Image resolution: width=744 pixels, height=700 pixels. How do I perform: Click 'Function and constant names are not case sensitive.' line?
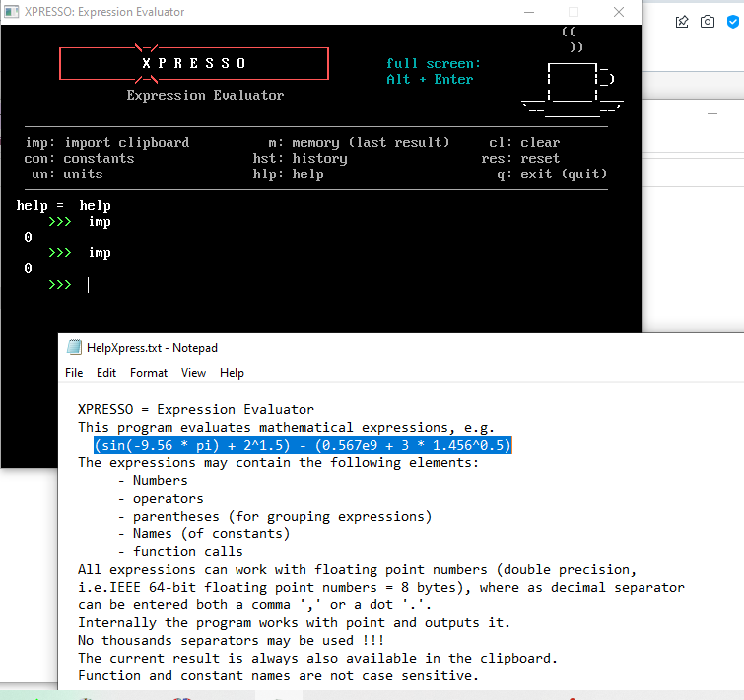(279, 675)
